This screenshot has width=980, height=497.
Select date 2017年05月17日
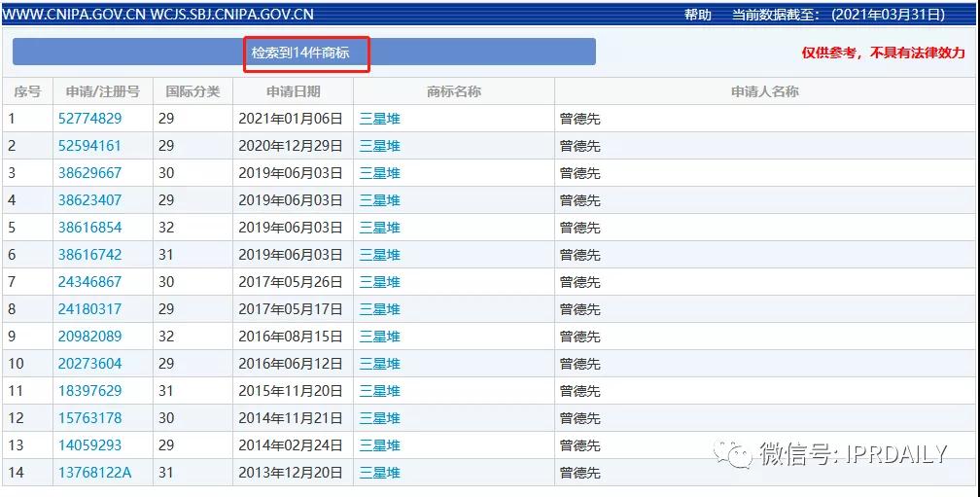tap(291, 309)
